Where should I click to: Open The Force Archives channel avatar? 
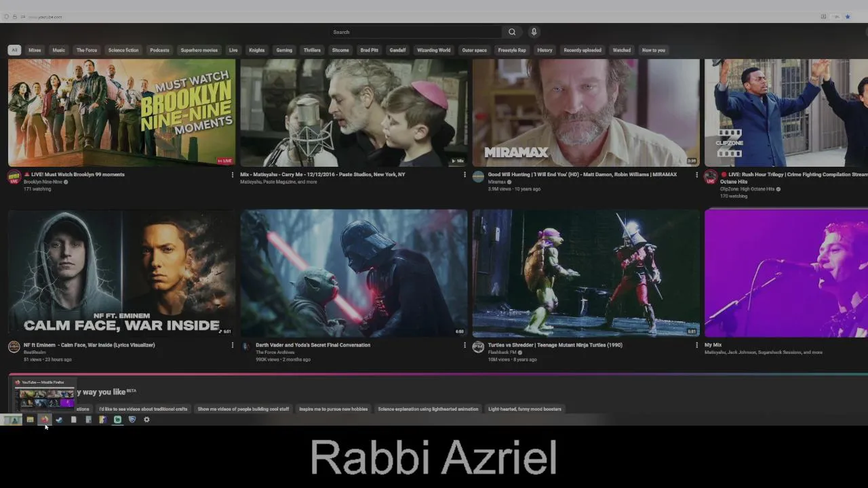[245, 346]
